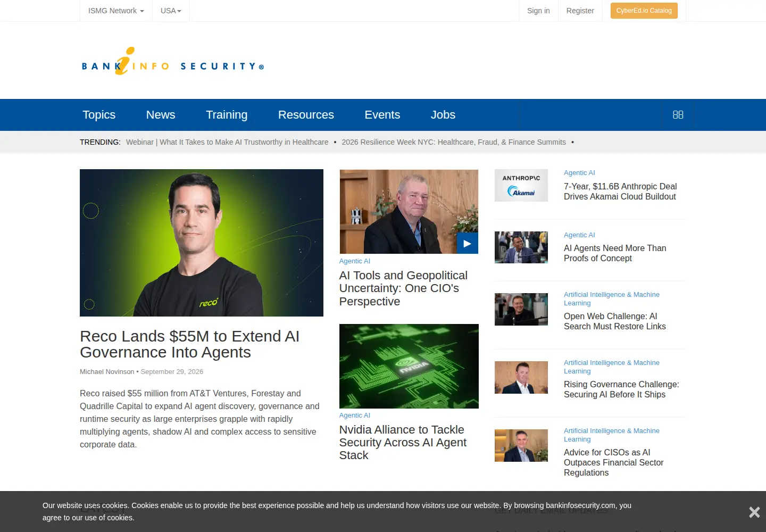766x532 pixels.
Task: Open thumbnail beside Open Web Challenge story
Action: pos(521,309)
